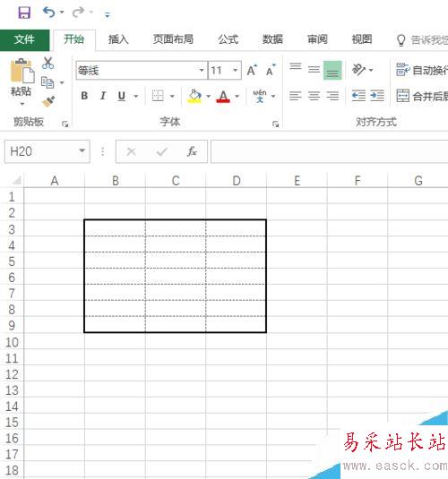
Task: Click the Decrease Indent icon
Action: point(358,96)
